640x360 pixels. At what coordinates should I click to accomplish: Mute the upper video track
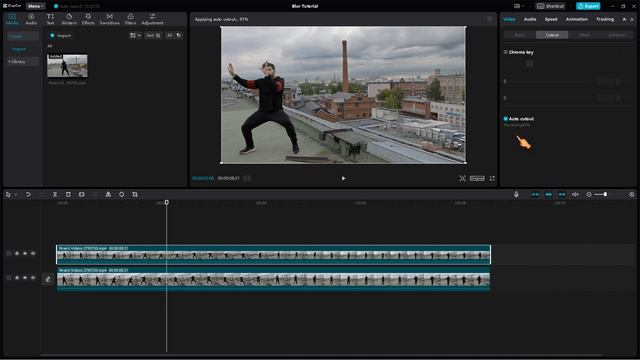coord(33,253)
